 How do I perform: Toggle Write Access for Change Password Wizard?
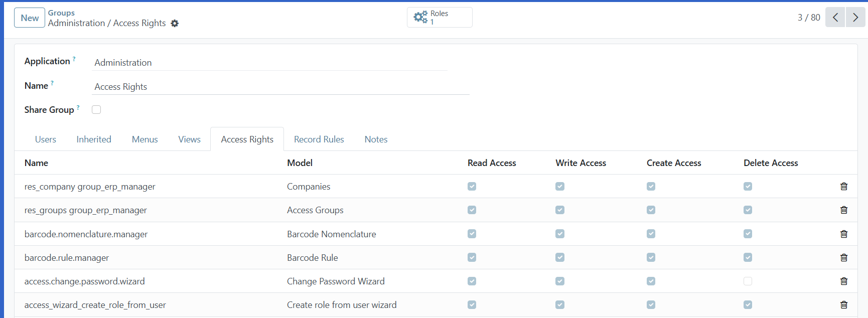tap(560, 281)
